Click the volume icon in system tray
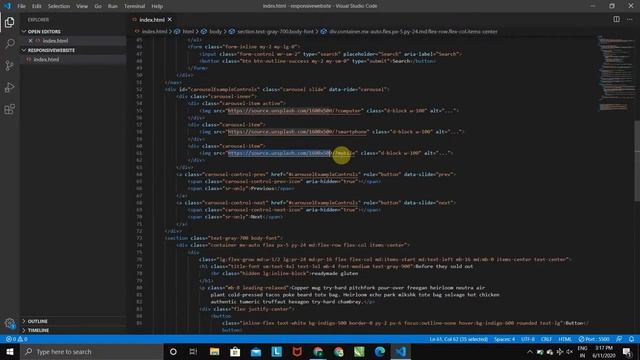Image resolution: width=640 pixels, height=360 pixels. point(569,351)
